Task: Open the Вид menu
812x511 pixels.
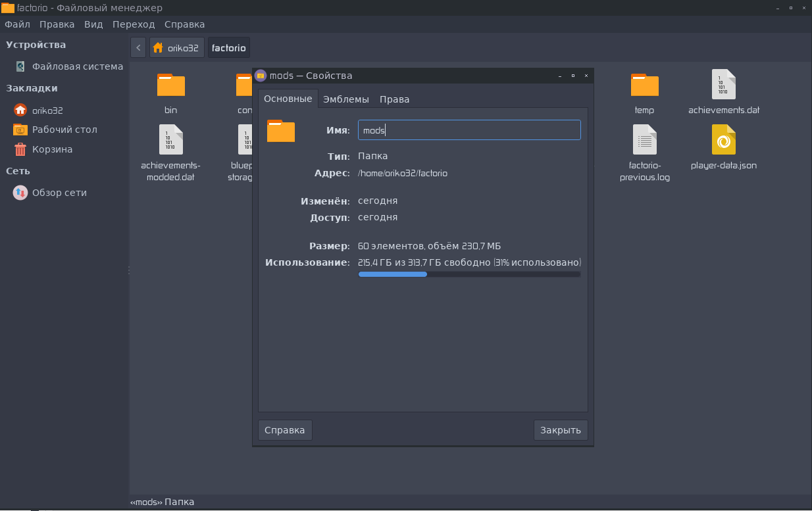Action: (93, 24)
